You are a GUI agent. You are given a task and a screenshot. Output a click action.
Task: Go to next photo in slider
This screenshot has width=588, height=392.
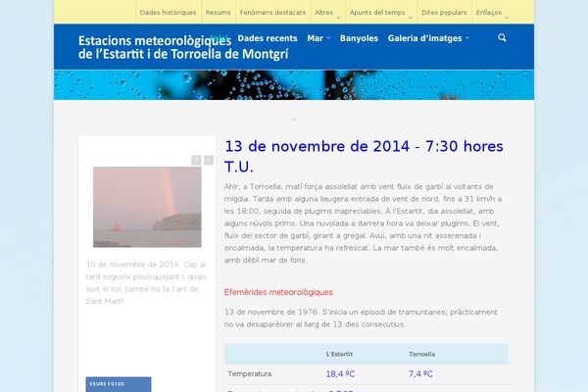(x=209, y=160)
